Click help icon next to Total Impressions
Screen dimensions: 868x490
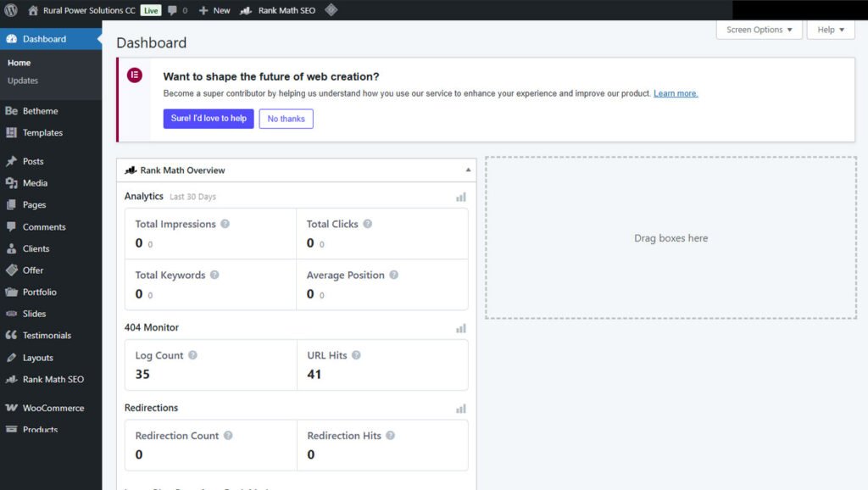click(225, 224)
